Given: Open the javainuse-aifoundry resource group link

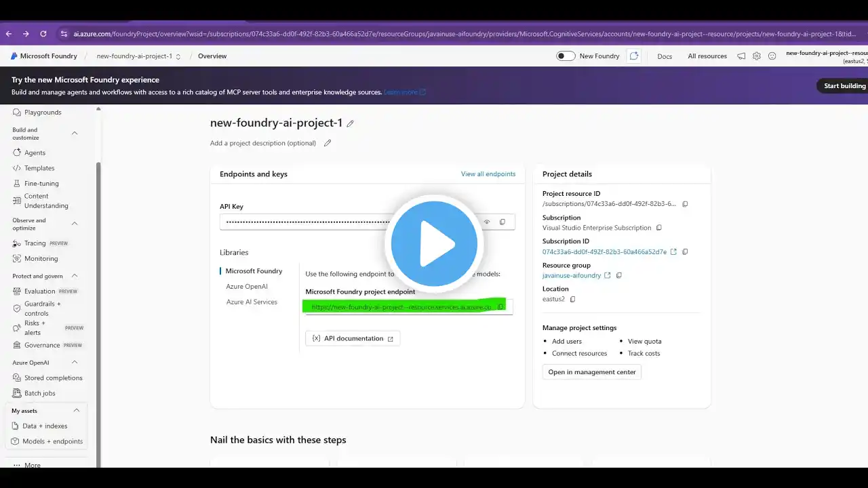Looking at the screenshot, I should pos(572,276).
